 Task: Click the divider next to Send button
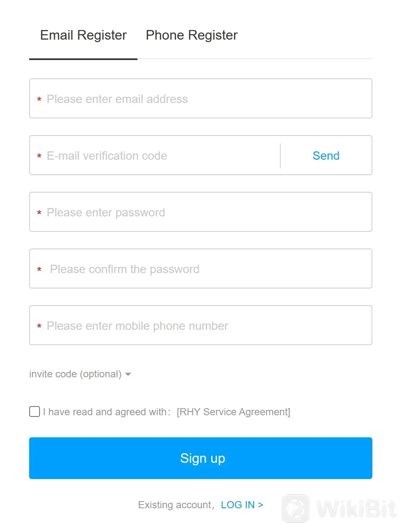pyautogui.click(x=280, y=155)
